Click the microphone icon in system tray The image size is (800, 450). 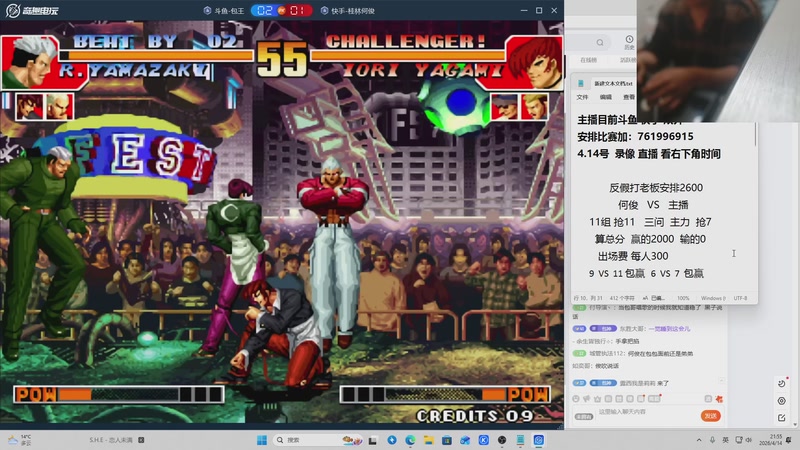pyautogui.click(x=712, y=440)
